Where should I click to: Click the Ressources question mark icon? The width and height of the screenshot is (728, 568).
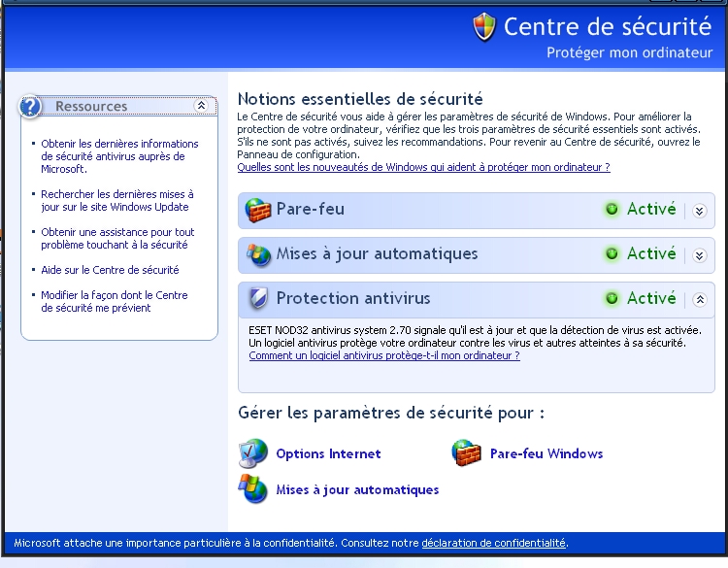click(x=31, y=106)
